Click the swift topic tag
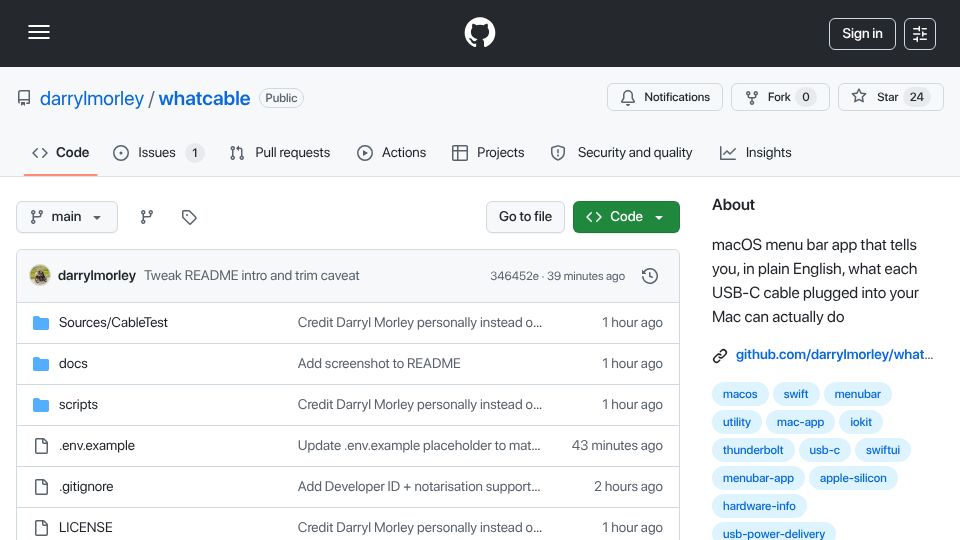This screenshot has width=960, height=540. (796, 394)
